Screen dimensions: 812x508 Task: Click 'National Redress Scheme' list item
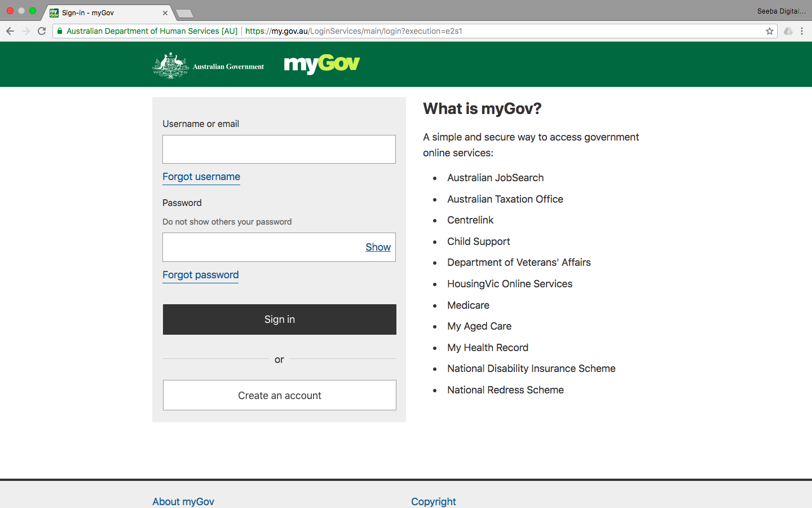pos(505,390)
